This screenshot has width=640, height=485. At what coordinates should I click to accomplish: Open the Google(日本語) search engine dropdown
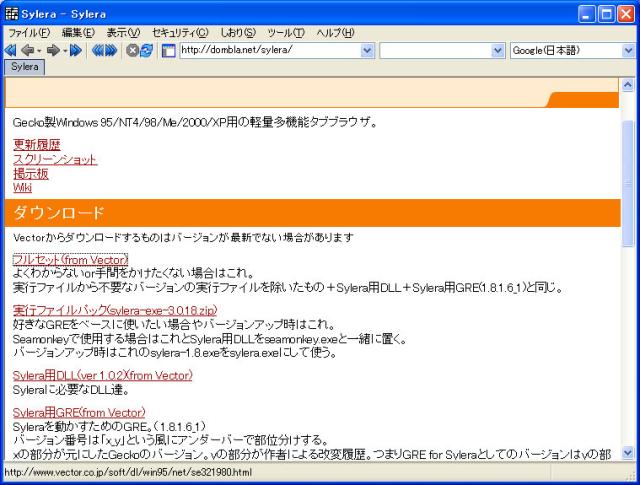coord(628,51)
